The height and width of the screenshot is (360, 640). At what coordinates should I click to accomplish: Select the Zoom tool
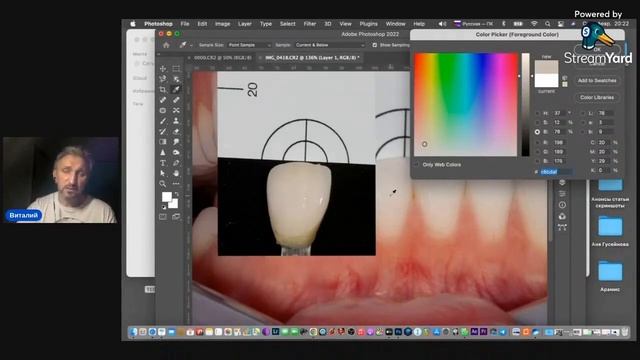[163, 184]
